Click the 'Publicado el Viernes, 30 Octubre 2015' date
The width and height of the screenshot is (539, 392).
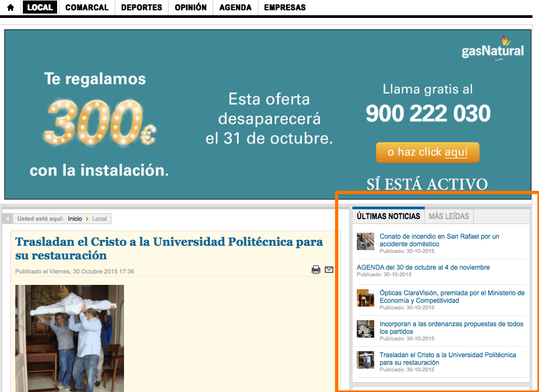tap(75, 271)
